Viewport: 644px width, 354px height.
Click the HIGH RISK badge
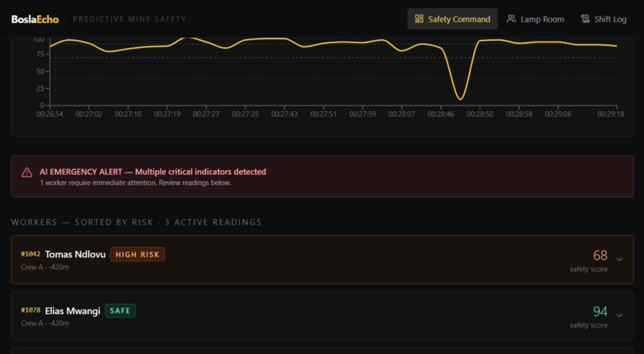click(137, 255)
